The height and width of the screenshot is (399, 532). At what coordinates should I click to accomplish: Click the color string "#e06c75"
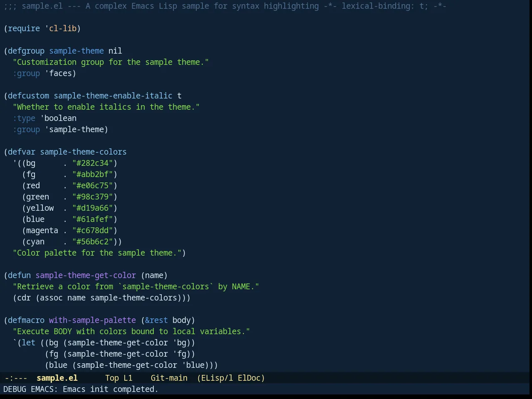(92, 185)
